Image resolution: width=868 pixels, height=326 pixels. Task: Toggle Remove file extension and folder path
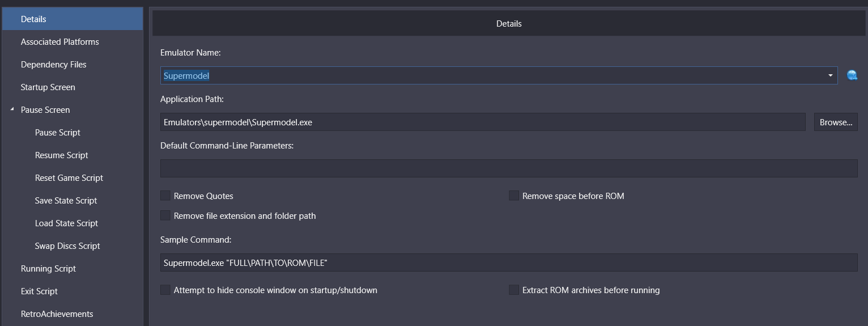click(x=165, y=215)
